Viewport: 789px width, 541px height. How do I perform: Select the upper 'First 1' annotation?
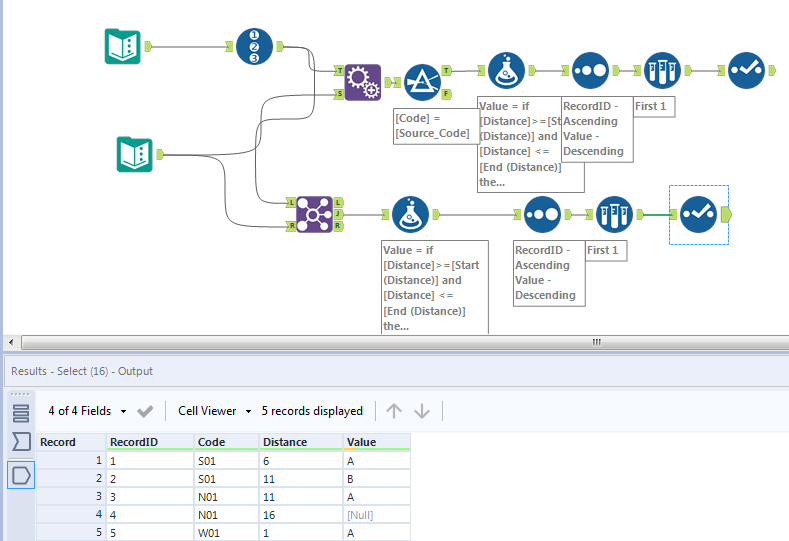pos(653,107)
